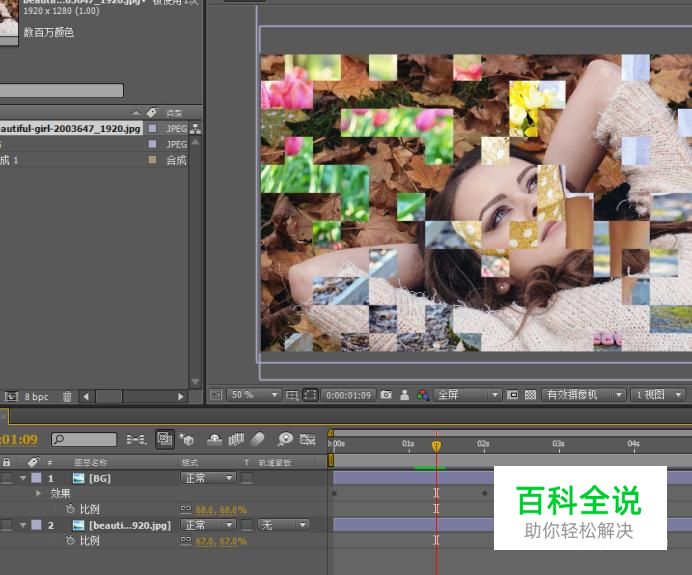
Task: Click the 图层名称 column header
Action: pyautogui.click(x=90, y=462)
